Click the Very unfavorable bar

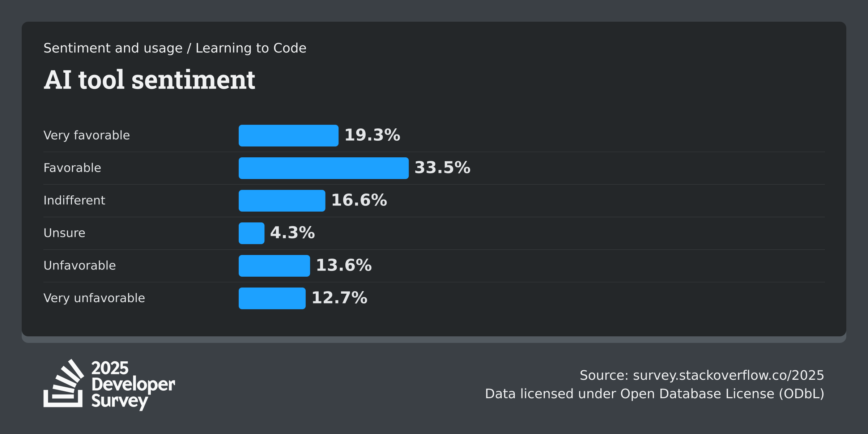pyautogui.click(x=272, y=298)
